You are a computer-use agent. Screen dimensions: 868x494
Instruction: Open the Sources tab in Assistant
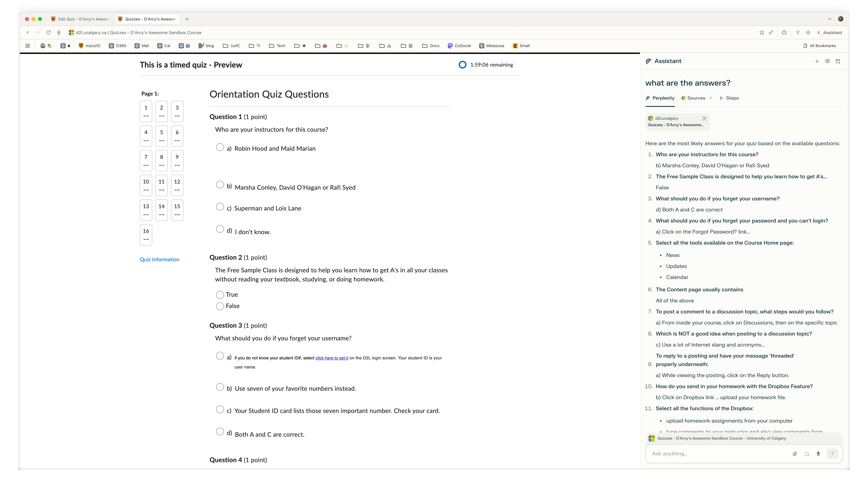pos(696,98)
